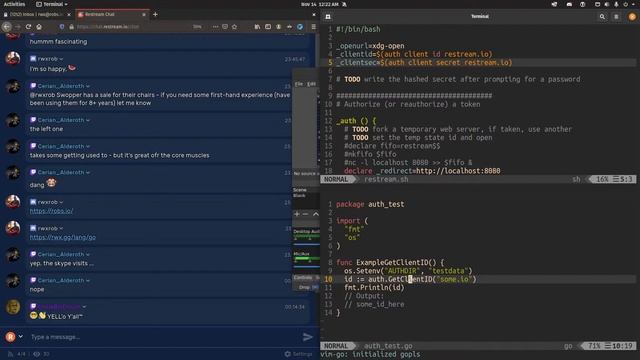Click the auth_test.go filename in status line
The image size is (640, 360).
point(388,346)
